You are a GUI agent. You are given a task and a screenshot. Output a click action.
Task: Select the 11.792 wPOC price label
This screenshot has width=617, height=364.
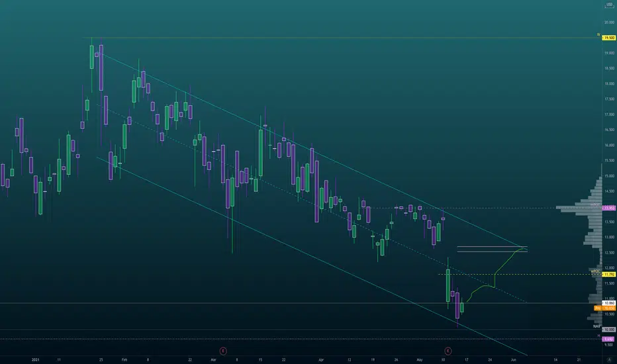(609, 274)
